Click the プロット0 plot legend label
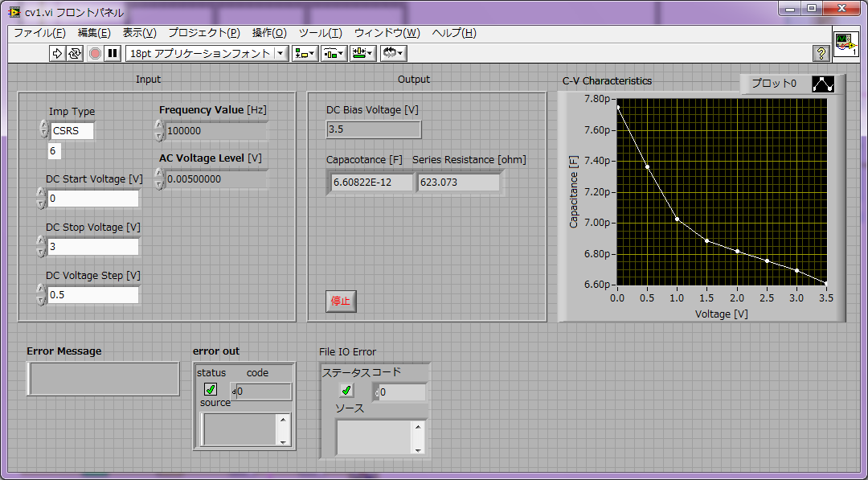Screen dimensions: 868x480 pos(774,84)
